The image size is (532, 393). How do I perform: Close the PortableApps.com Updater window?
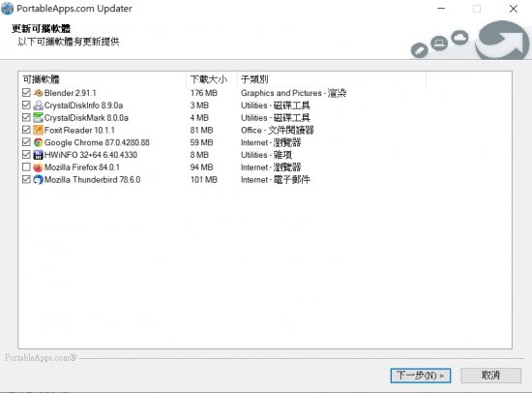(514, 9)
